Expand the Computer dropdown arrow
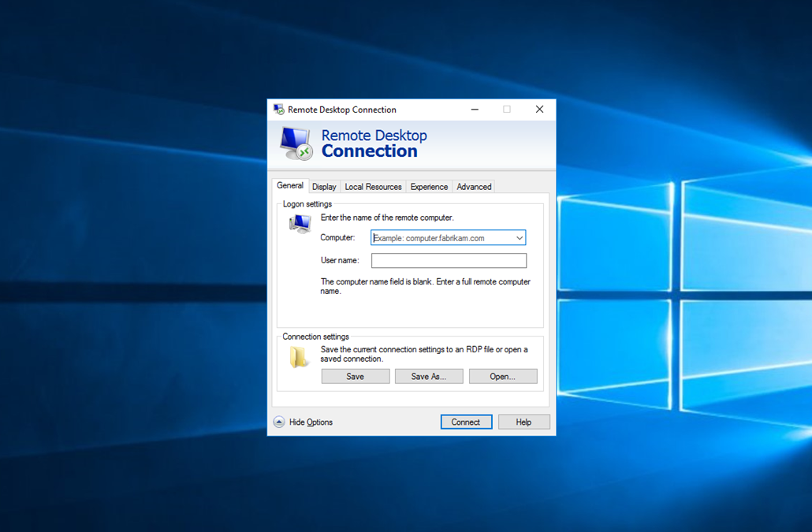This screenshot has width=812, height=532. coord(520,238)
